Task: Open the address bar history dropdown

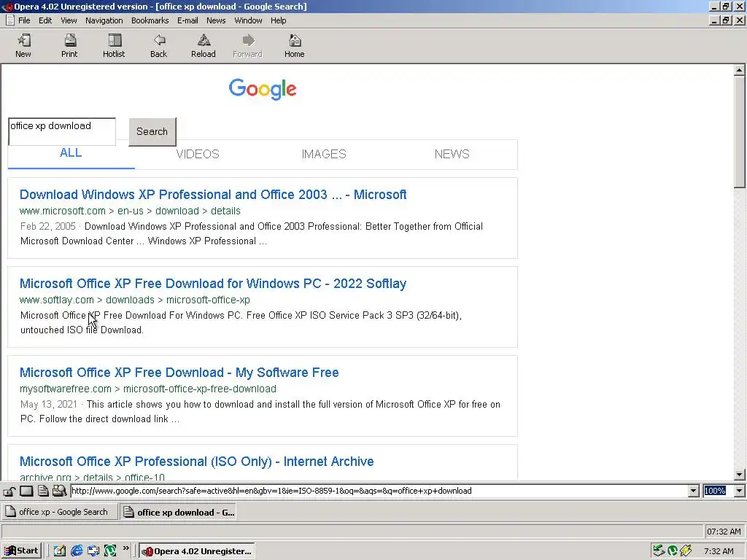Action: click(694, 491)
